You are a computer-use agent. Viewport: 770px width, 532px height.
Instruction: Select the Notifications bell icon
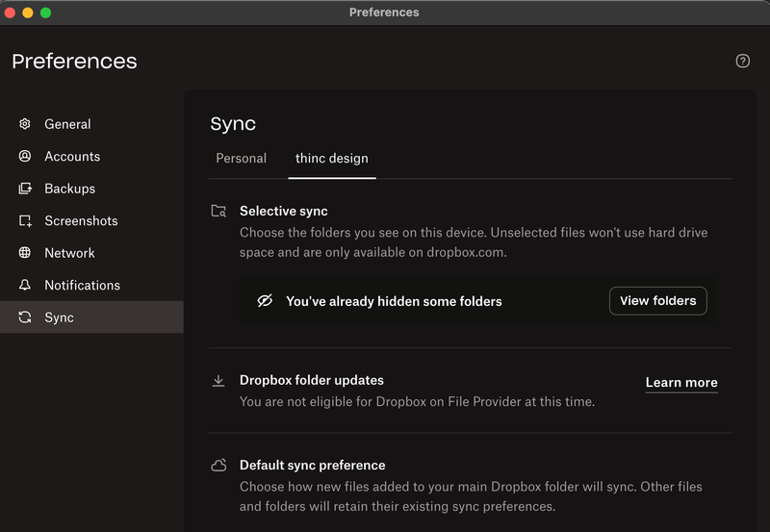[25, 285]
